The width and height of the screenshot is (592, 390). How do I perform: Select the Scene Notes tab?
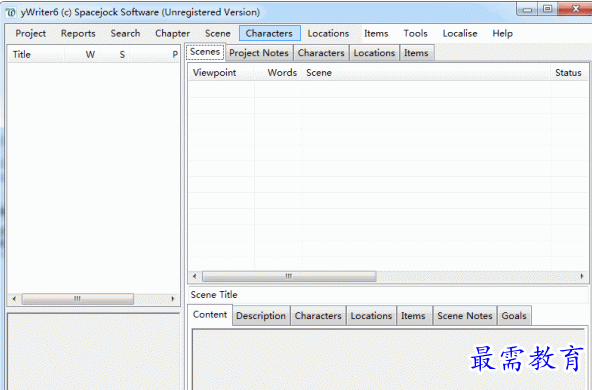[x=465, y=316]
